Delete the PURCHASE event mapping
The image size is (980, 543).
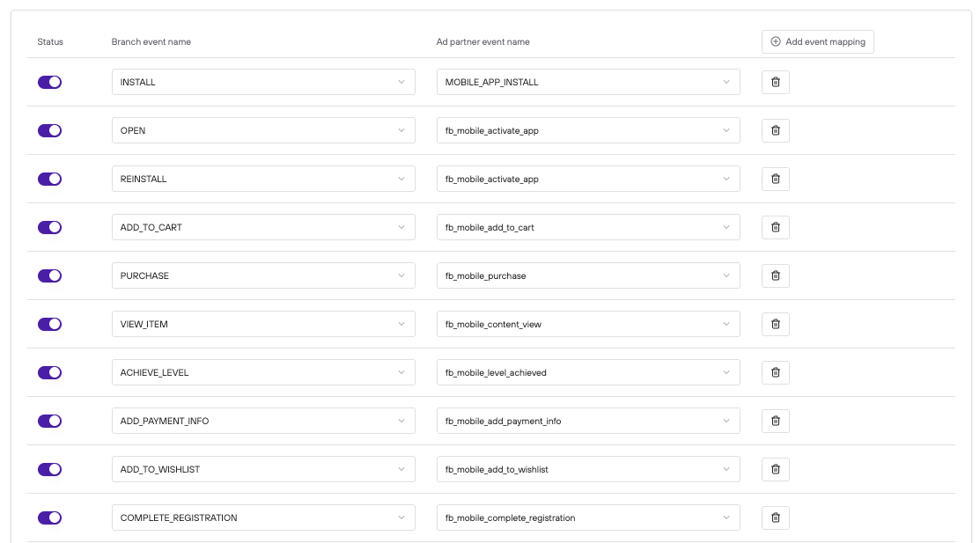click(775, 275)
